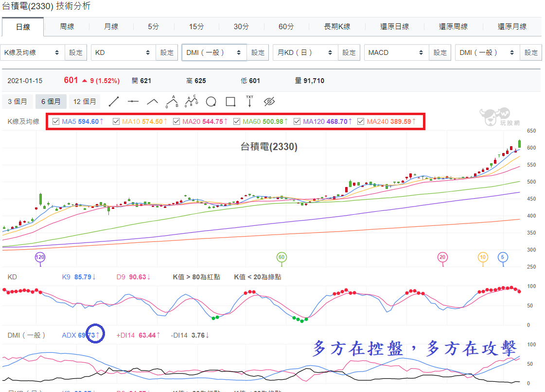Switch to the 15分 tab

click(196, 27)
